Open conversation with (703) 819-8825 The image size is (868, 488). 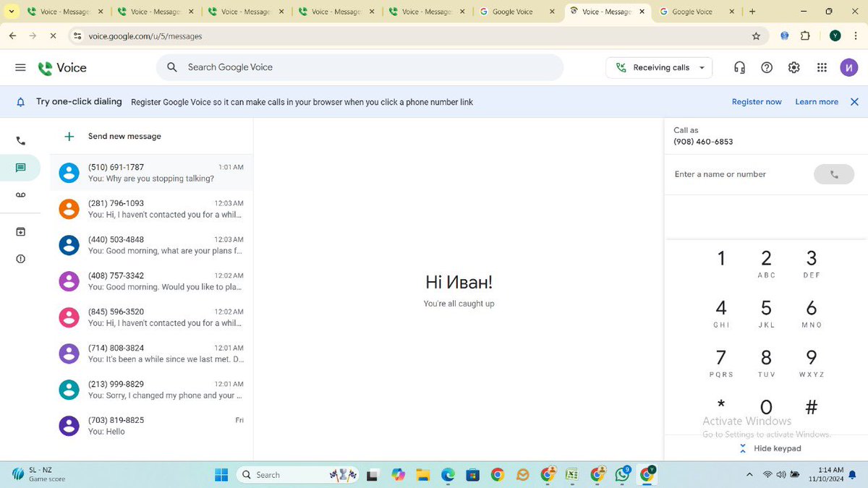[x=152, y=426]
